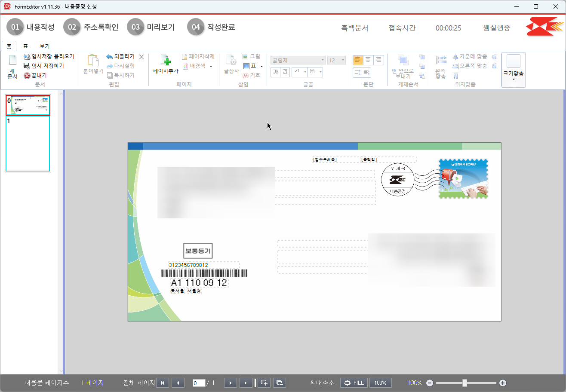The image size is (566, 392).
Task: Click the 글상자 text box tool
Action: 231,64
